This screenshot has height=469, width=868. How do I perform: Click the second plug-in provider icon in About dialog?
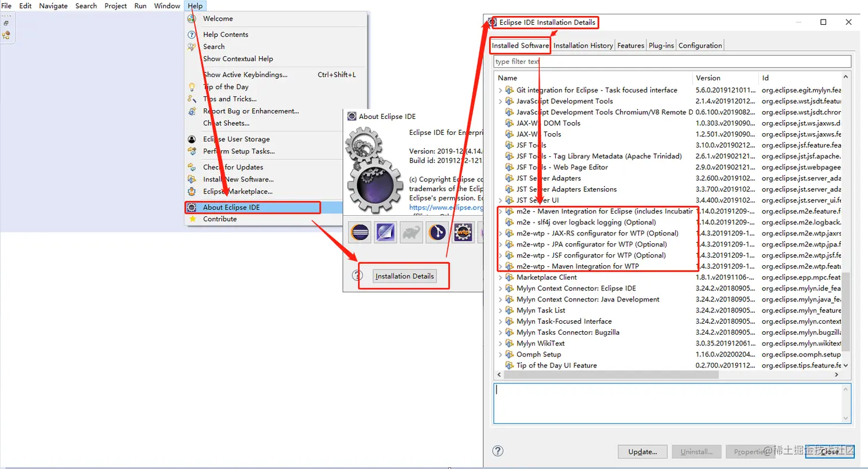[x=386, y=232]
